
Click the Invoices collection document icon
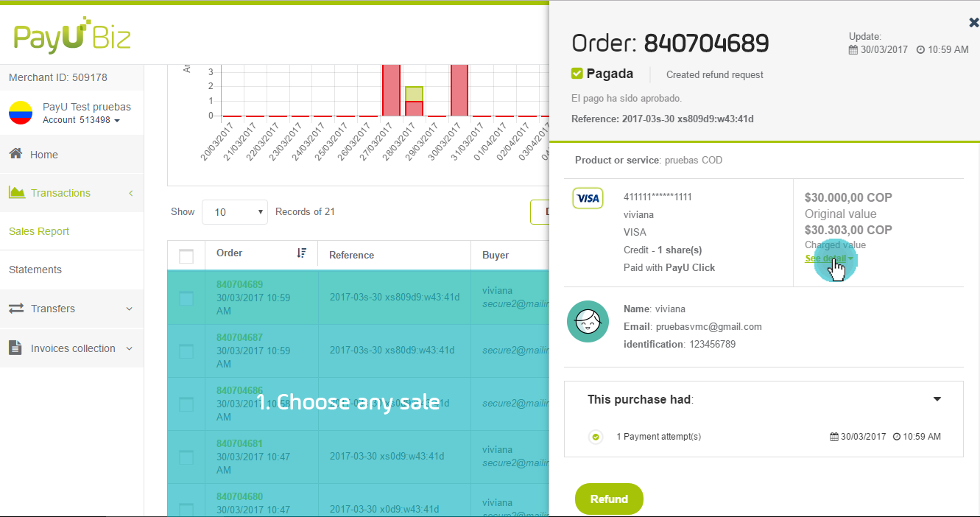(x=15, y=348)
